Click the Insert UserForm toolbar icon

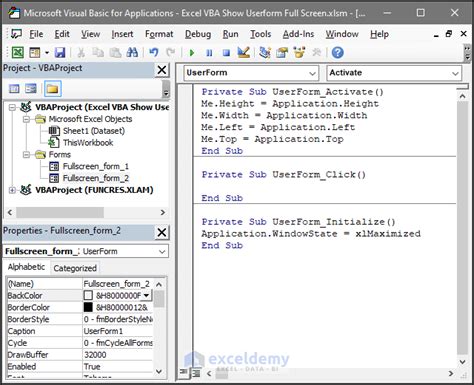click(x=35, y=52)
